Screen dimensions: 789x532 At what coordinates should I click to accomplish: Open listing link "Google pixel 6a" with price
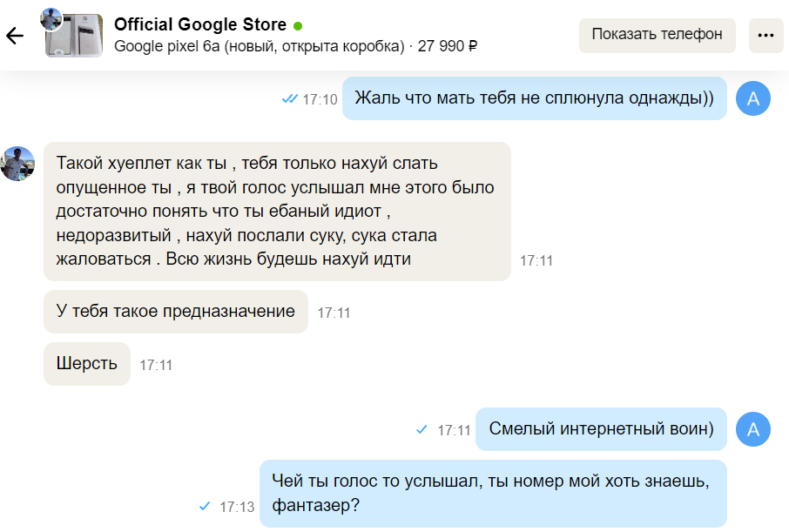coord(295,46)
